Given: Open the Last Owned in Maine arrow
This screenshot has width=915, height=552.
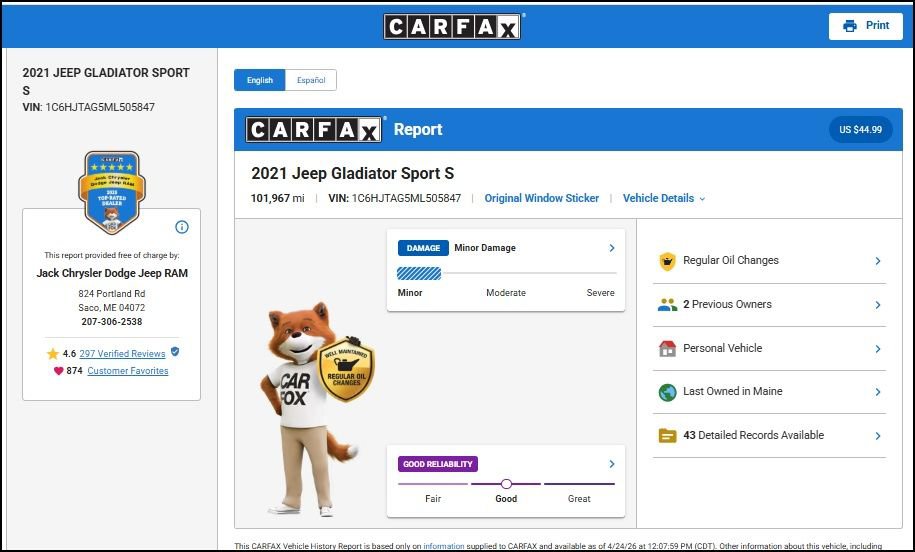Looking at the screenshot, I should [x=878, y=392].
